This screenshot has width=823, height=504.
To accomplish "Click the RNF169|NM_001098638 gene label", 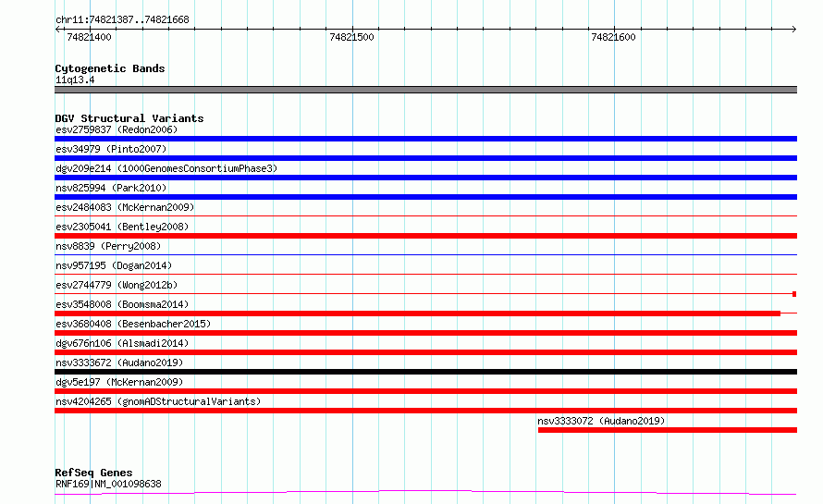I will (108, 484).
